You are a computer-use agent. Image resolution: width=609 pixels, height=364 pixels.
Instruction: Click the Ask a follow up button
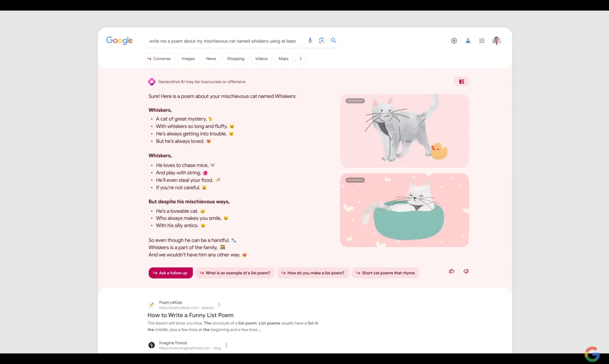point(171,273)
